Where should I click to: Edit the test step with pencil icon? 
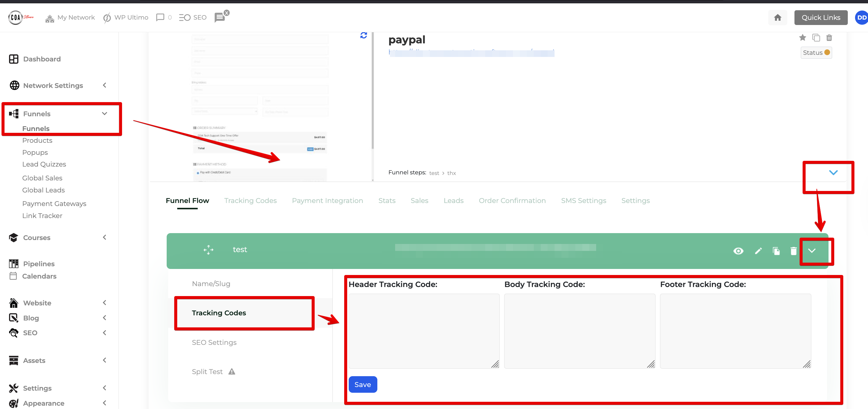pos(758,251)
